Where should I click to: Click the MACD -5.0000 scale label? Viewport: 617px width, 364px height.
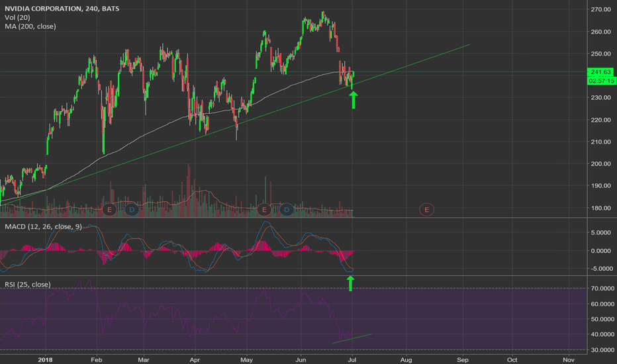click(601, 269)
